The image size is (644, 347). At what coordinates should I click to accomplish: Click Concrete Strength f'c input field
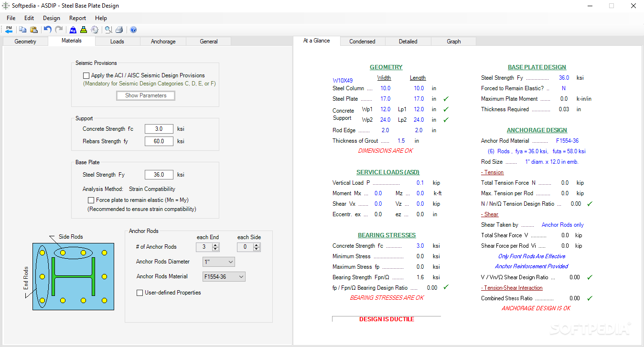[159, 129]
